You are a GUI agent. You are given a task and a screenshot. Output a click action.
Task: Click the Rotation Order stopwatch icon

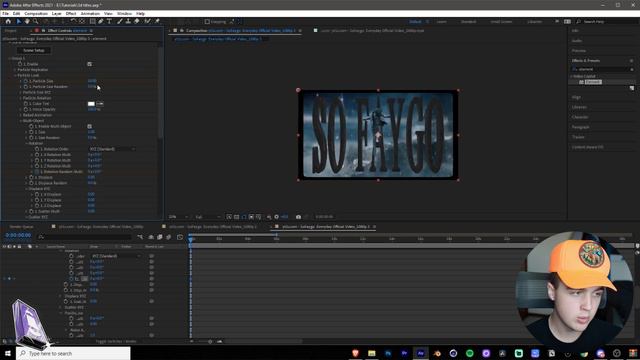[37, 149]
